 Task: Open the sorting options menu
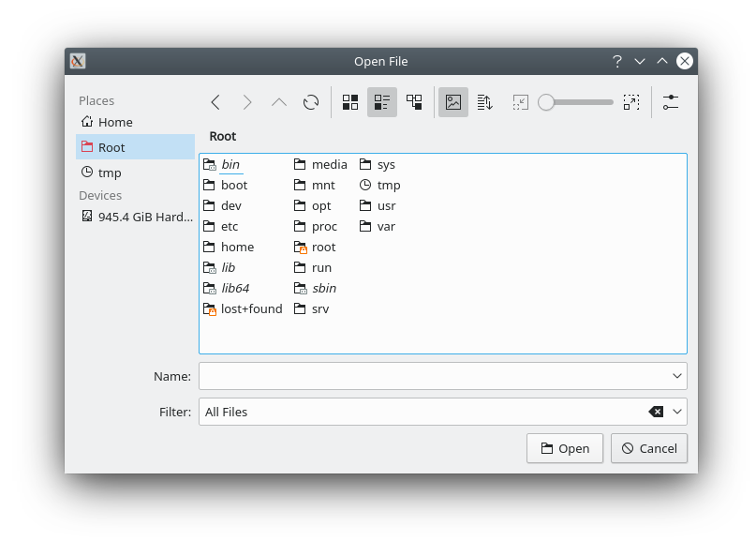[485, 102]
